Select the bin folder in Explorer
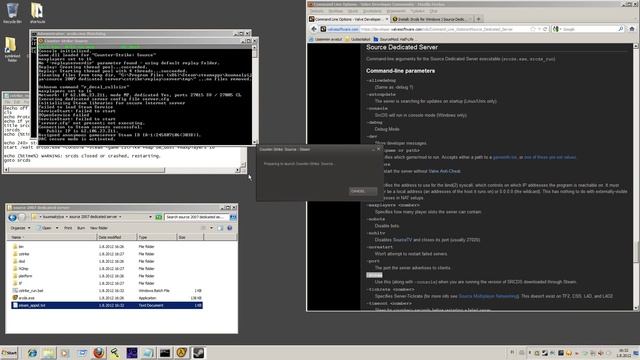The width and height of the screenshot is (640, 360). click(x=107, y=247)
